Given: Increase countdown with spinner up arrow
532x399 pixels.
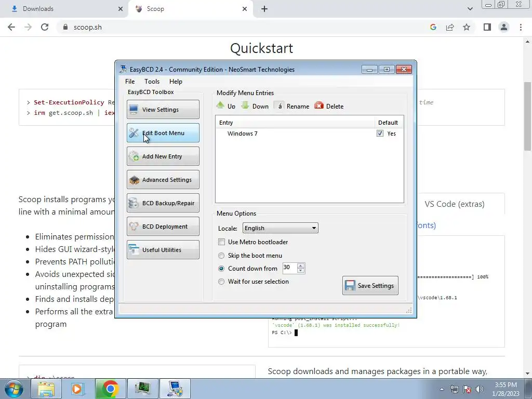Looking at the screenshot, I should pyautogui.click(x=301, y=265).
